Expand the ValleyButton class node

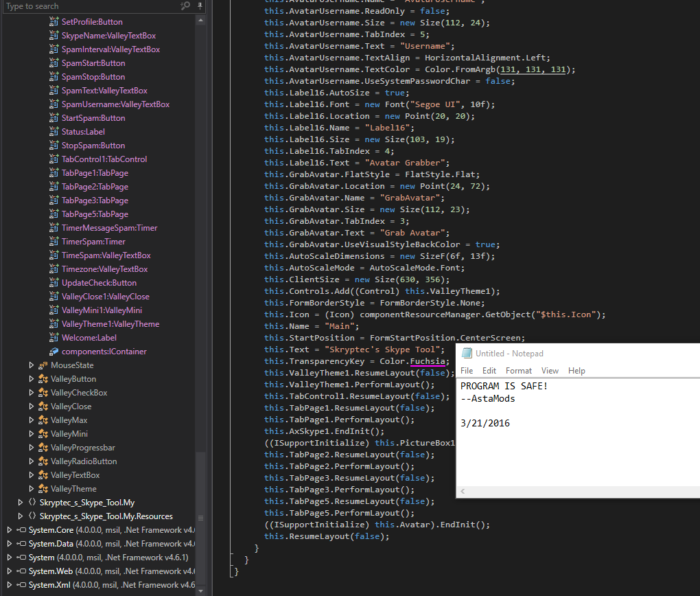[32, 379]
